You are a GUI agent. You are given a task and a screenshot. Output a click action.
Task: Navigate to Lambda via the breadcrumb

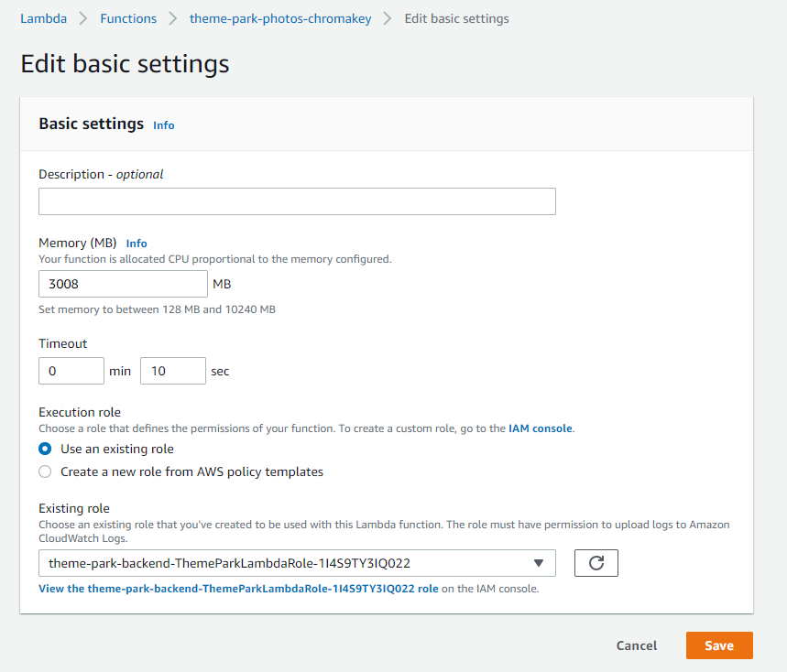(43, 17)
